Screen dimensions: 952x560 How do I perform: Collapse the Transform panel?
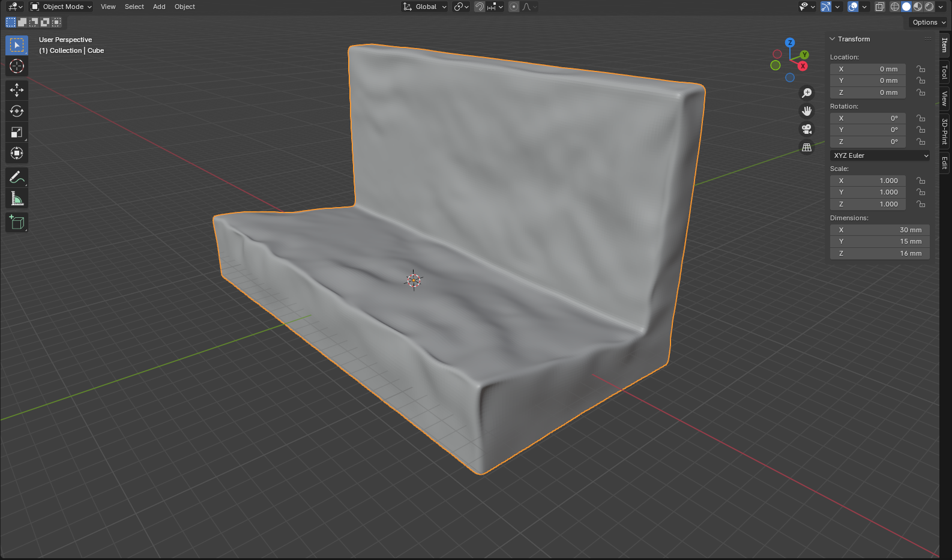pos(833,39)
